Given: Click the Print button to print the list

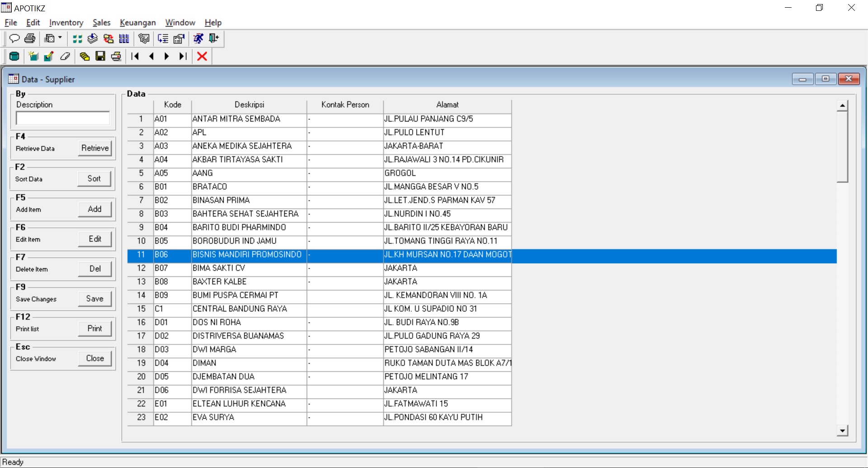Looking at the screenshot, I should click(x=94, y=328).
